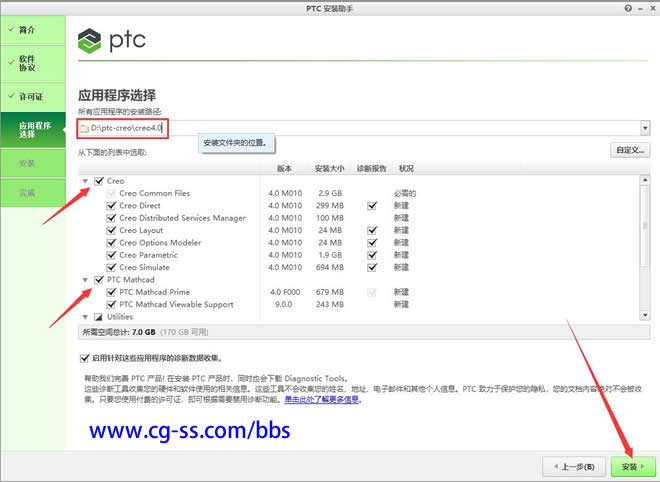
Task: Uncheck Creo Layout checkbox
Action: tap(111, 230)
